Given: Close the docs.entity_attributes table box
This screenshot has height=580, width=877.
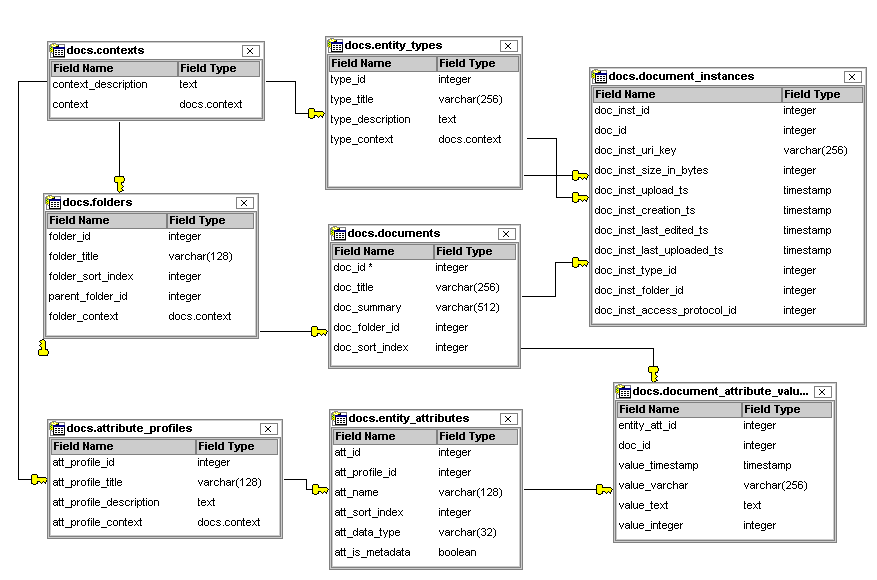Looking at the screenshot, I should coord(508,419).
